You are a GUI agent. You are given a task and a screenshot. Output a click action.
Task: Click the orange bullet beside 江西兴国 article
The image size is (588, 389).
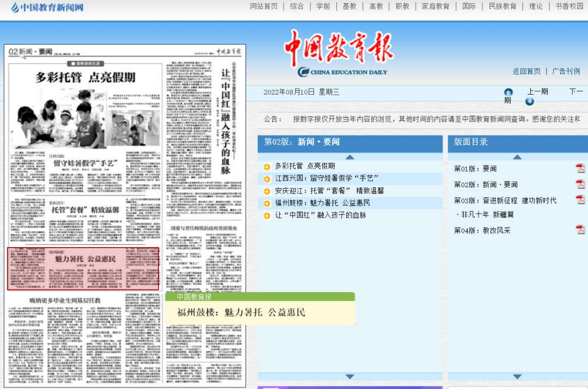[x=267, y=179]
